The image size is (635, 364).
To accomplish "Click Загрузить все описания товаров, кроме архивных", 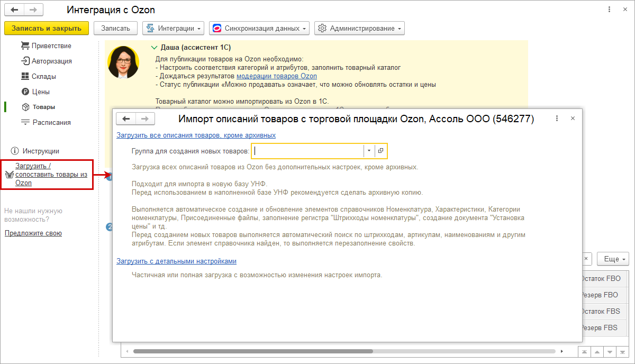I will point(196,135).
